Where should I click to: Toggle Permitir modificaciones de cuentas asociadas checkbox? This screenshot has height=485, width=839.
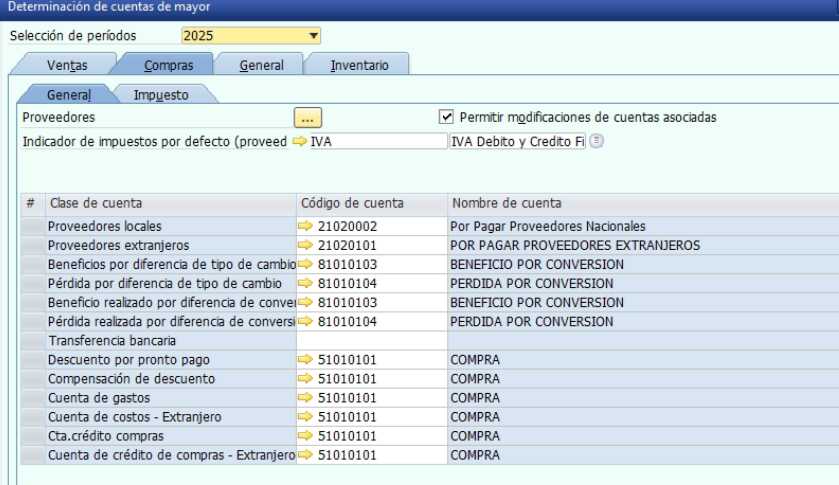pos(447,117)
